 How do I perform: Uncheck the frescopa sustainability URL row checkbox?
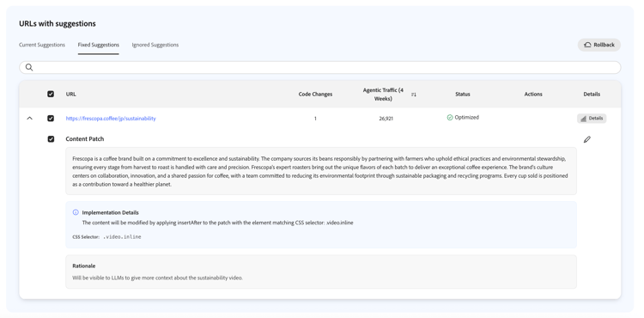click(51, 119)
